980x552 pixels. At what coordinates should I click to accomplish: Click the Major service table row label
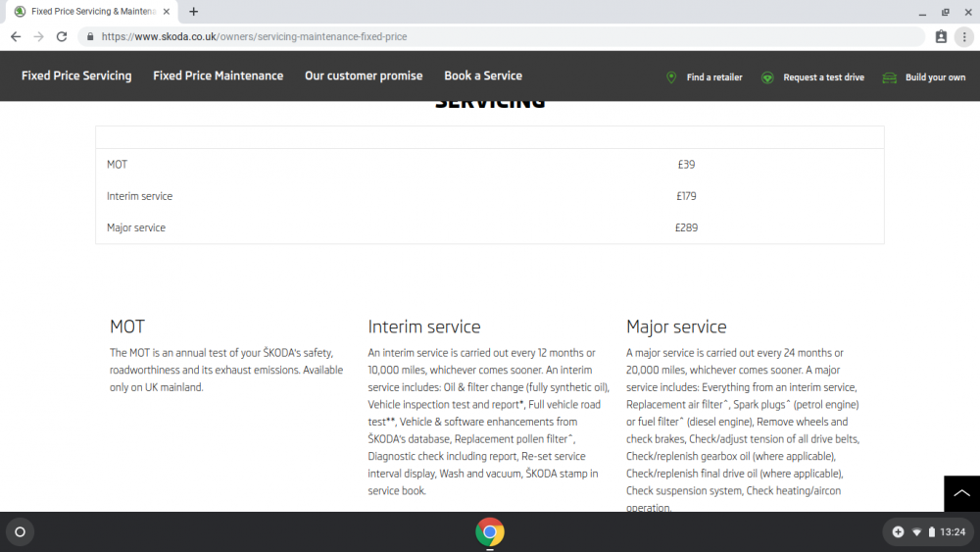click(x=136, y=227)
